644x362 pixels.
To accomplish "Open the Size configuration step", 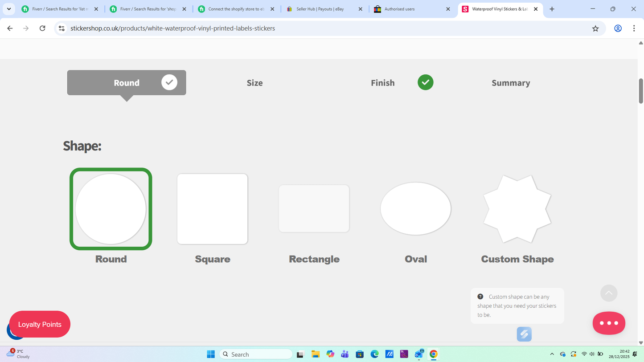I will (x=254, y=82).
